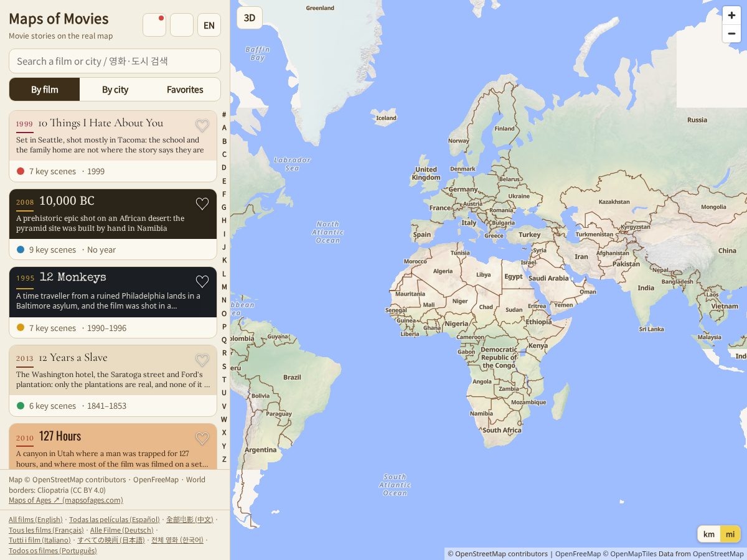Open the Maps of Ages link

(66, 500)
